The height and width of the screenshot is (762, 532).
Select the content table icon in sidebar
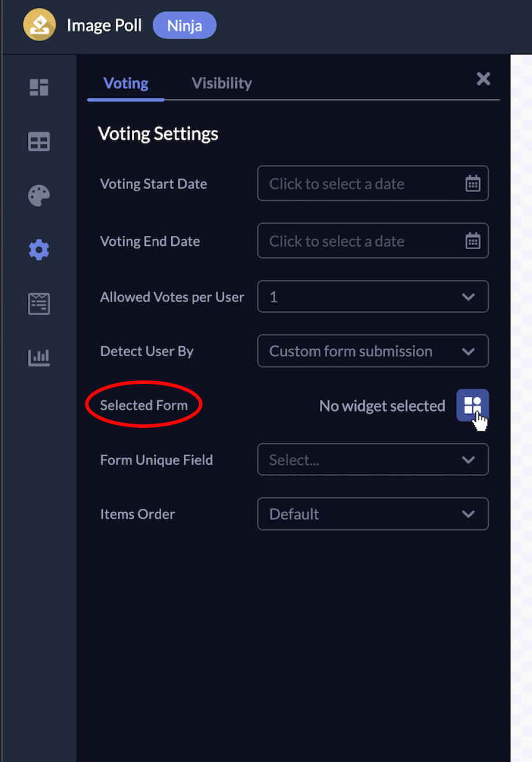tap(38, 142)
